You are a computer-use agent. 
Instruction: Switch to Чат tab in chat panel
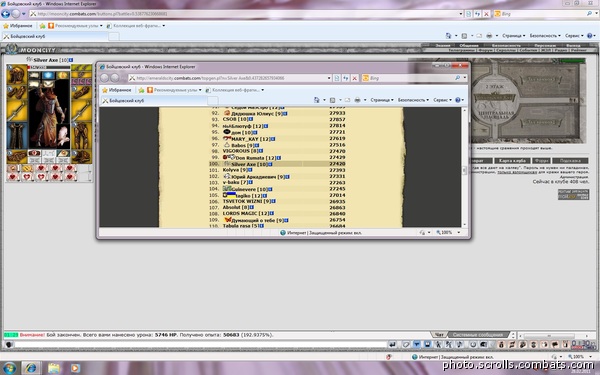tap(439, 335)
